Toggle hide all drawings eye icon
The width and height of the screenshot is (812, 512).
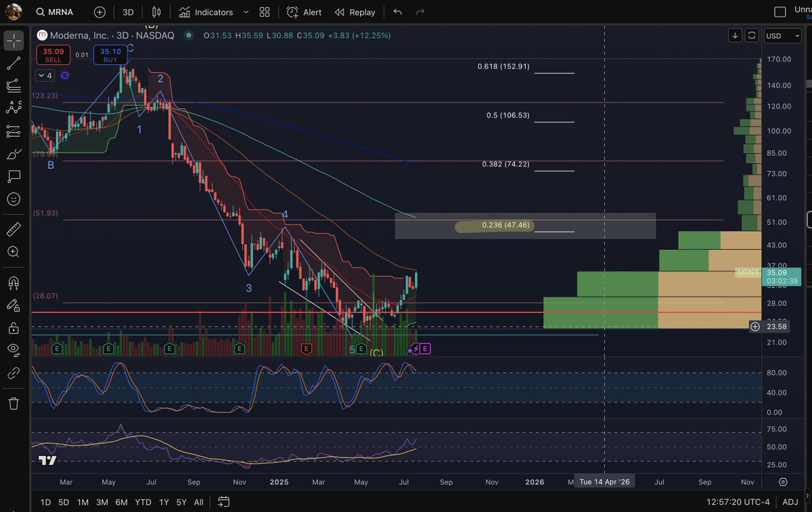point(14,350)
